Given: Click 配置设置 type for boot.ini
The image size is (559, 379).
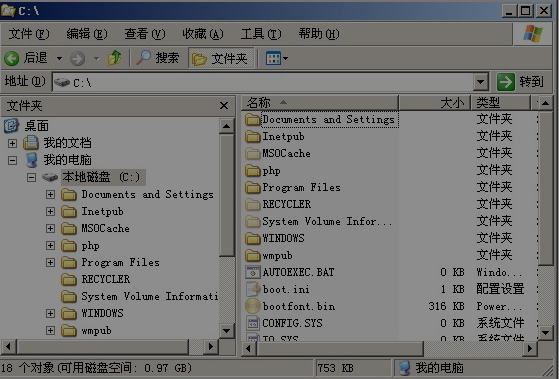Looking at the screenshot, I should click(x=500, y=289).
